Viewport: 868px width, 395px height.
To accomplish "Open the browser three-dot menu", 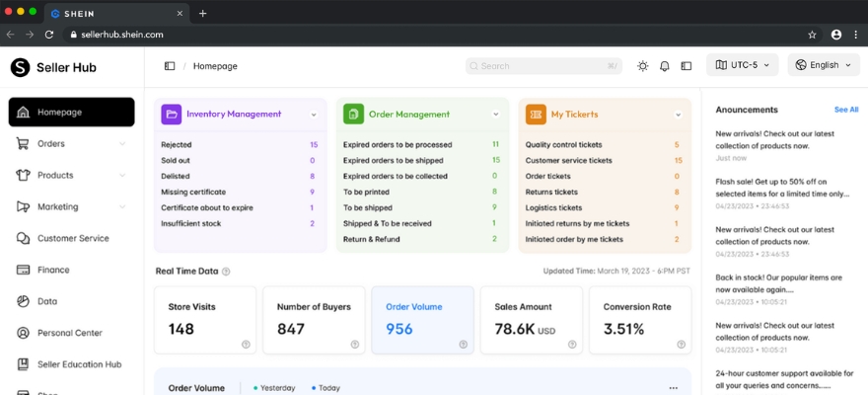I will pos(855,35).
